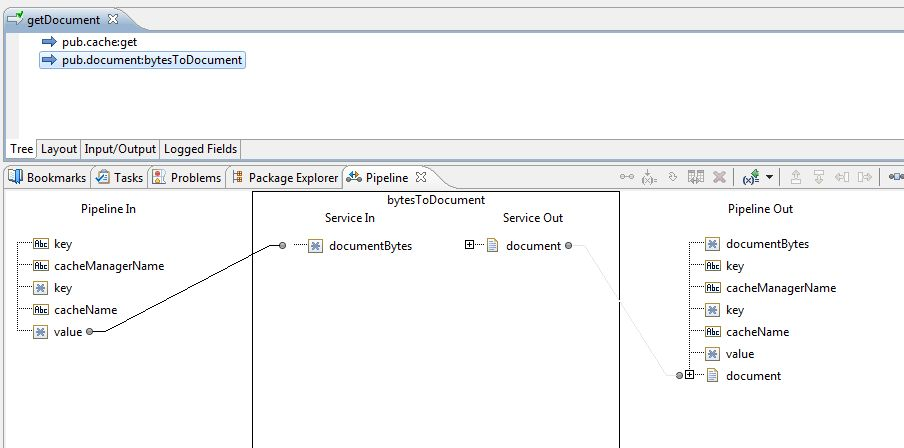The image size is (904, 448).
Task: Select cacheName in Pipeline Out
Action: tap(758, 332)
